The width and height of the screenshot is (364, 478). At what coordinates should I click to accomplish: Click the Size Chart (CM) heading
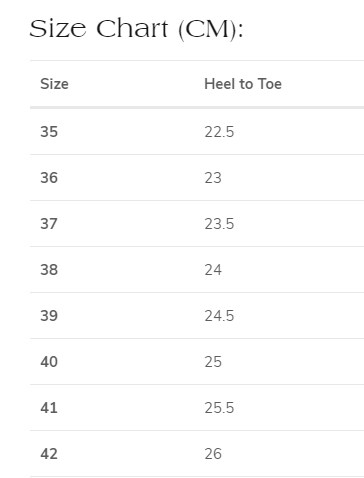[137, 29]
